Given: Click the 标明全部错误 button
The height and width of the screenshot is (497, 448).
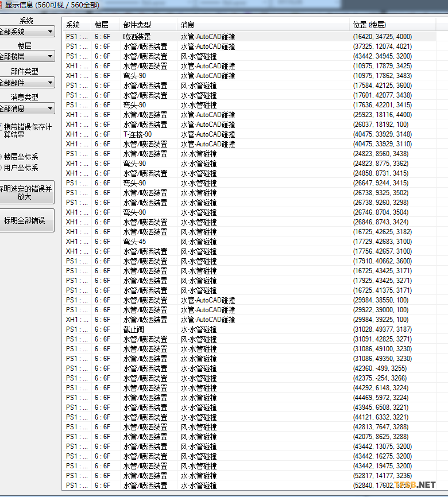Looking at the screenshot, I should click(26, 220).
